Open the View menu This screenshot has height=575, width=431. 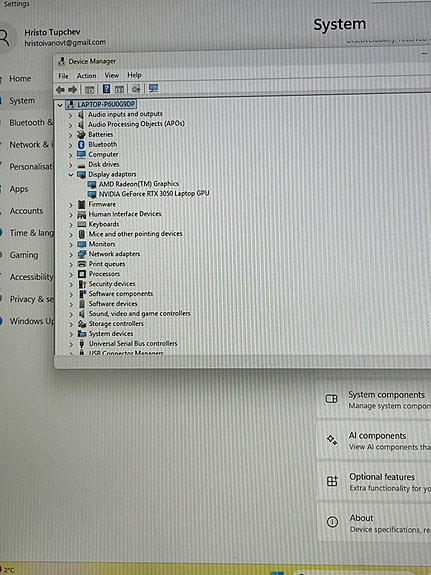(x=112, y=76)
